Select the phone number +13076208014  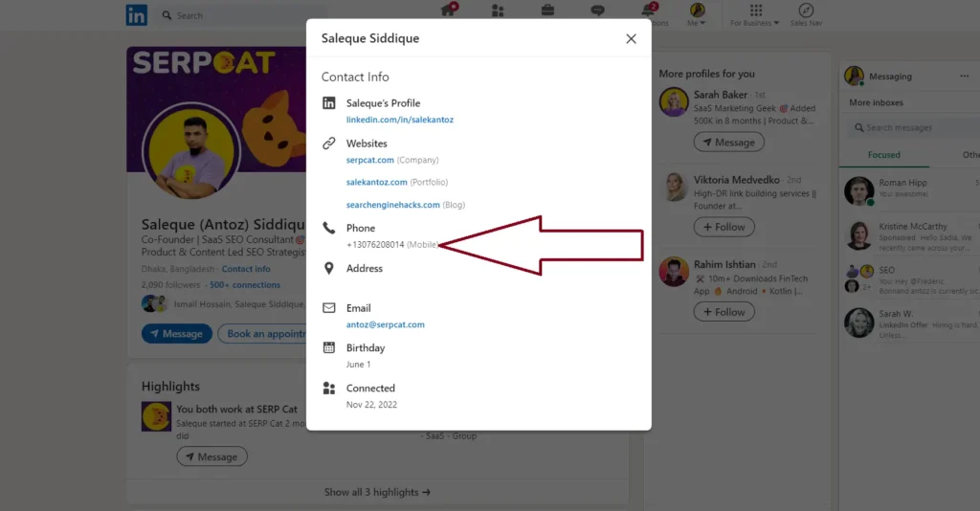(x=375, y=245)
